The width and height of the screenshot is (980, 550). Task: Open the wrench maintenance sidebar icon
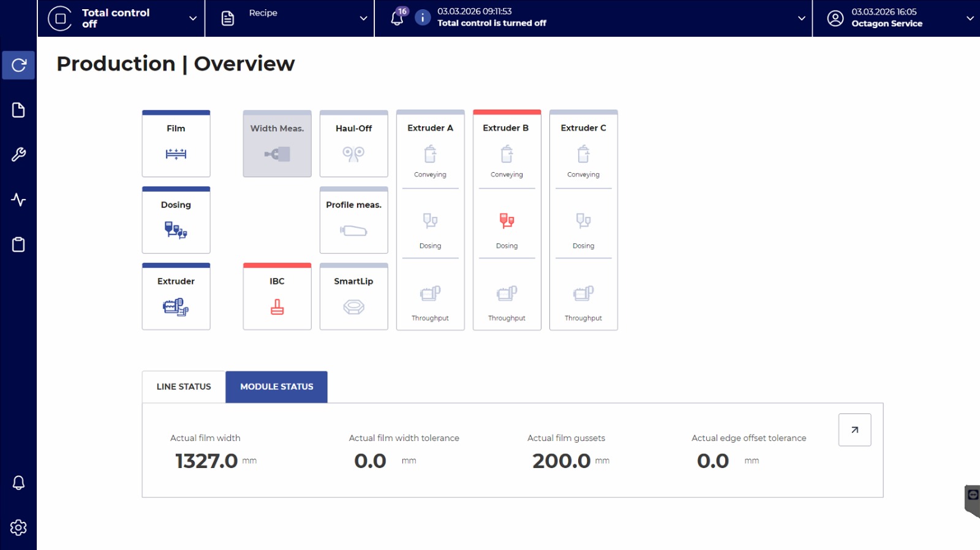point(18,155)
